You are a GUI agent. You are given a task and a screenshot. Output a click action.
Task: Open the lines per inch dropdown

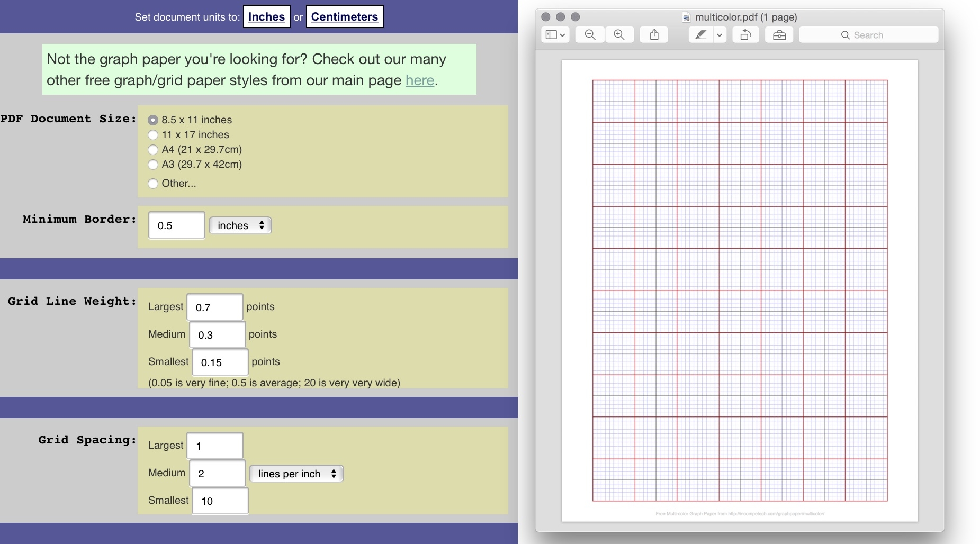296,474
